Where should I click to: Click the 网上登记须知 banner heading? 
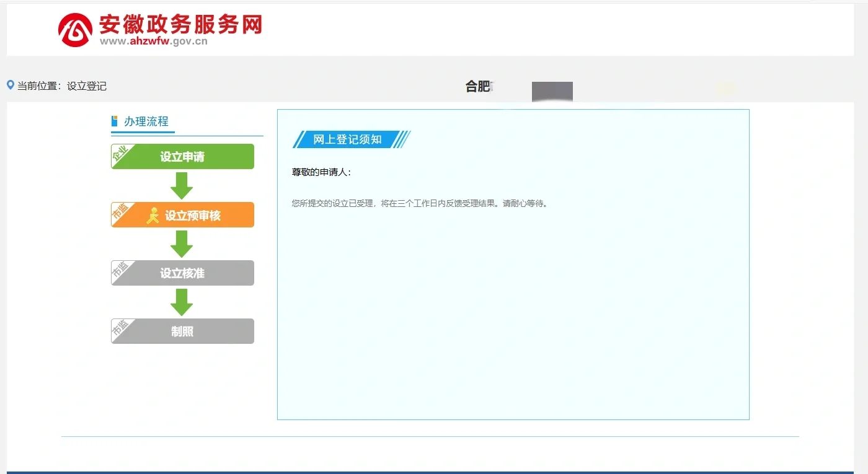(x=347, y=139)
